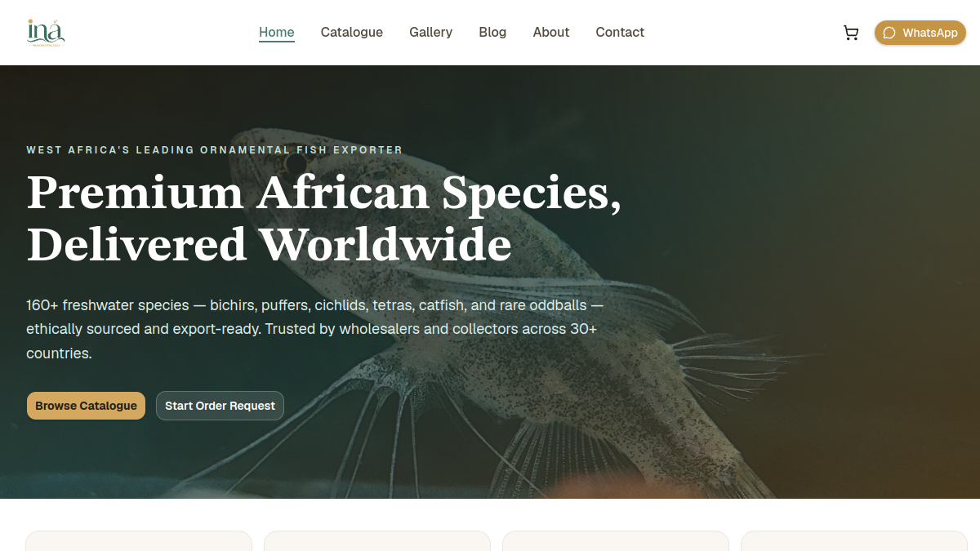
Task: Click the 'West Africa's Leading Ornamental Fish Exporter' tagline
Action: coord(215,150)
